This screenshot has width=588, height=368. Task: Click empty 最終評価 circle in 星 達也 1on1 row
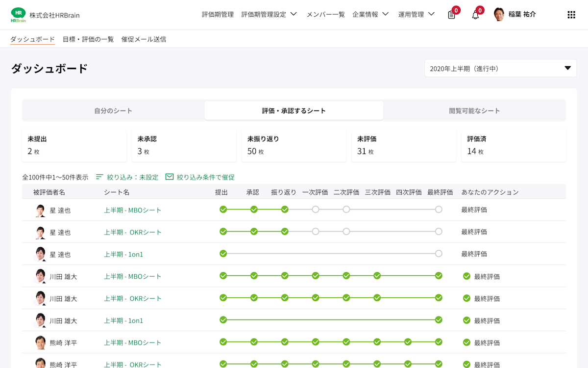(x=439, y=254)
